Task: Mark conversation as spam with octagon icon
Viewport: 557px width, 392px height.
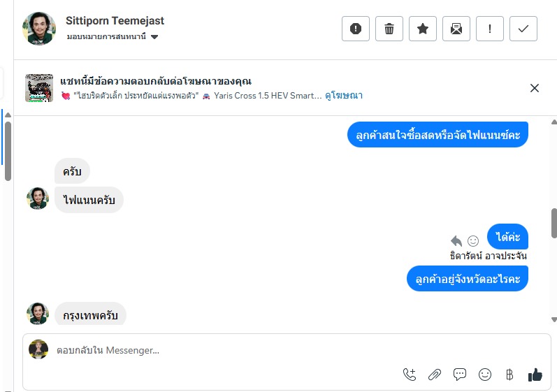Action: pyautogui.click(x=356, y=29)
